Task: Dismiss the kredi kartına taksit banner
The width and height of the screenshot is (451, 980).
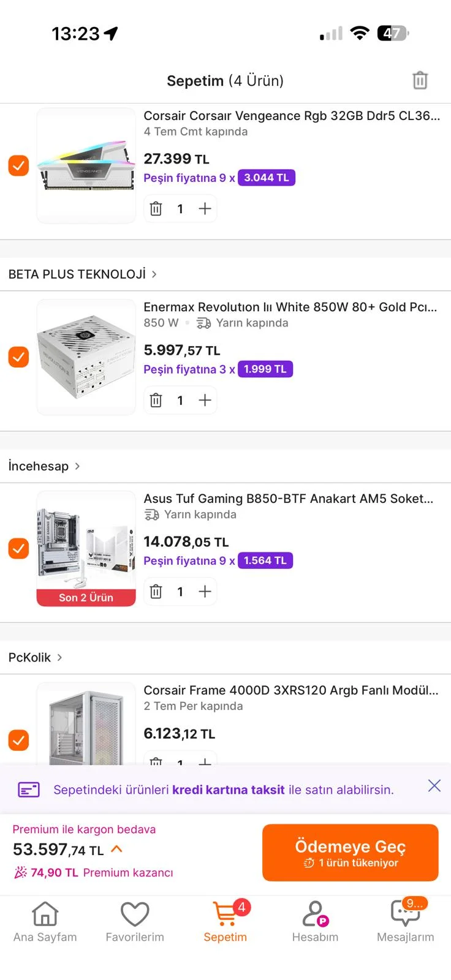Action: [x=434, y=786]
